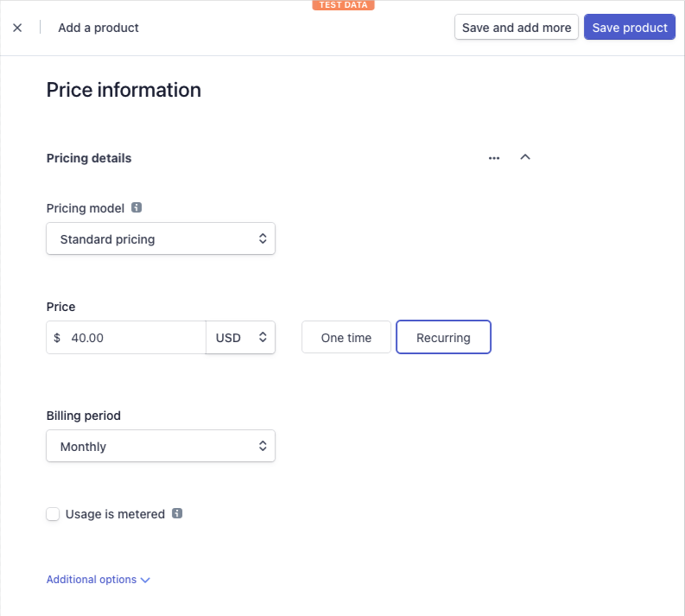Image resolution: width=685 pixels, height=616 pixels.
Task: Open the Monthly billing period dropdown
Action: [x=161, y=446]
